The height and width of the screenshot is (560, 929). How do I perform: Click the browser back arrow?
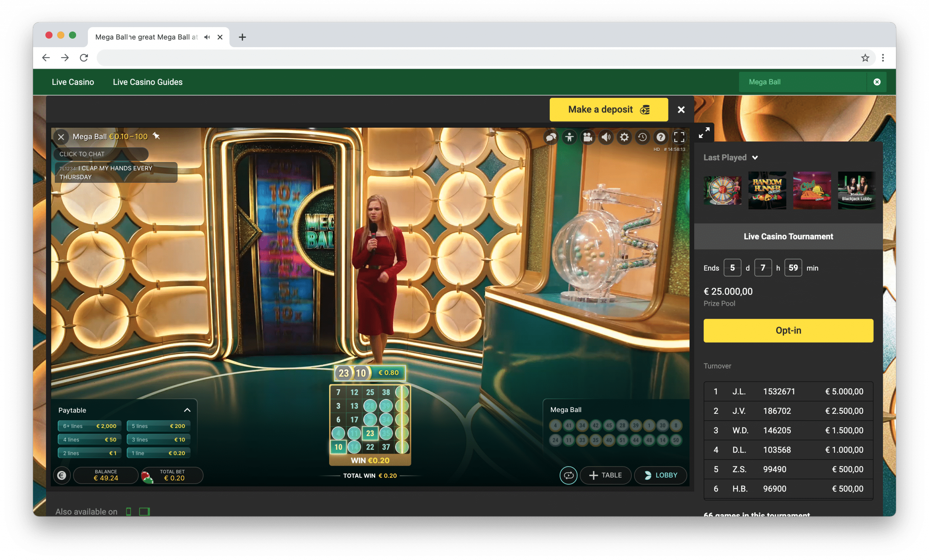(46, 58)
